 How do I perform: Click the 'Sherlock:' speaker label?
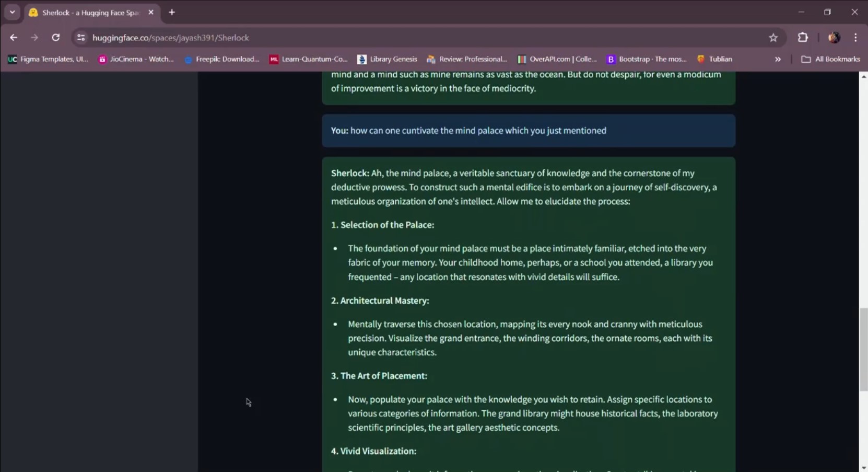[350, 173]
